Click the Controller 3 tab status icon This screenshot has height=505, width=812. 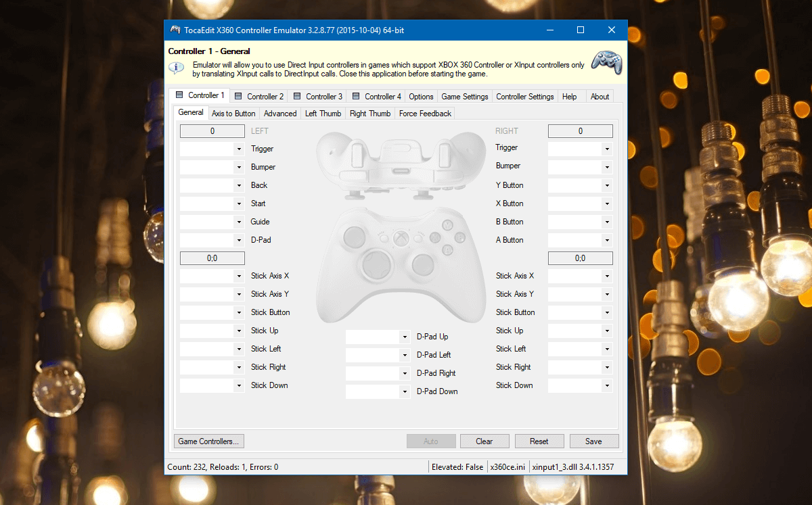point(297,96)
